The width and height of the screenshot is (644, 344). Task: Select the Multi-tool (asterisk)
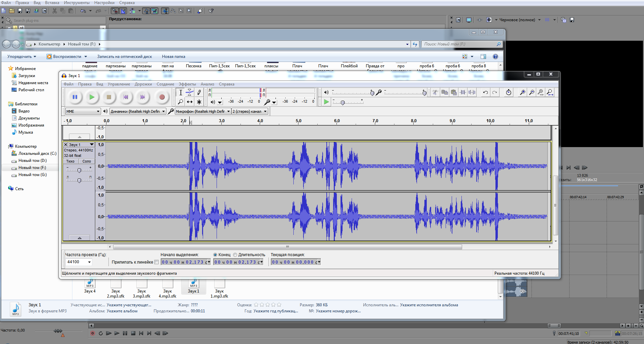(x=199, y=102)
